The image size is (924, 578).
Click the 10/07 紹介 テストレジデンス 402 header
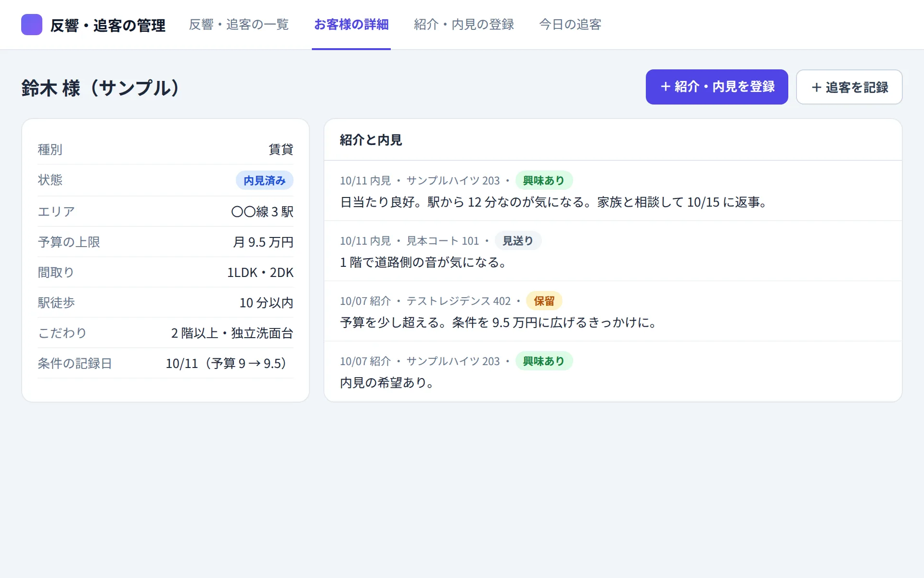pos(425,301)
